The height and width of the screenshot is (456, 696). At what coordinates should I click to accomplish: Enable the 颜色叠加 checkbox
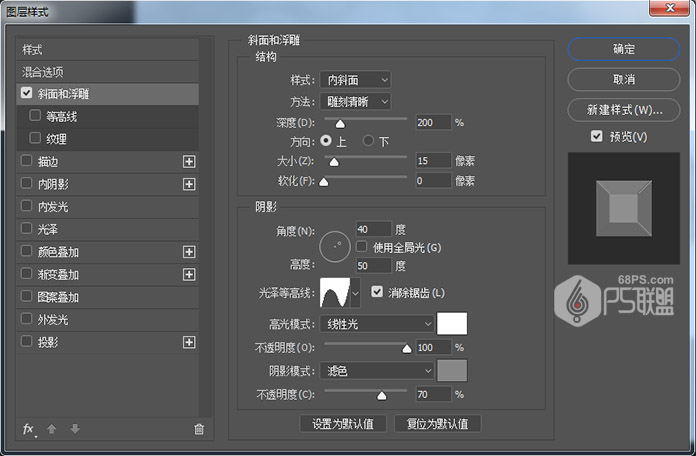pos(27,251)
